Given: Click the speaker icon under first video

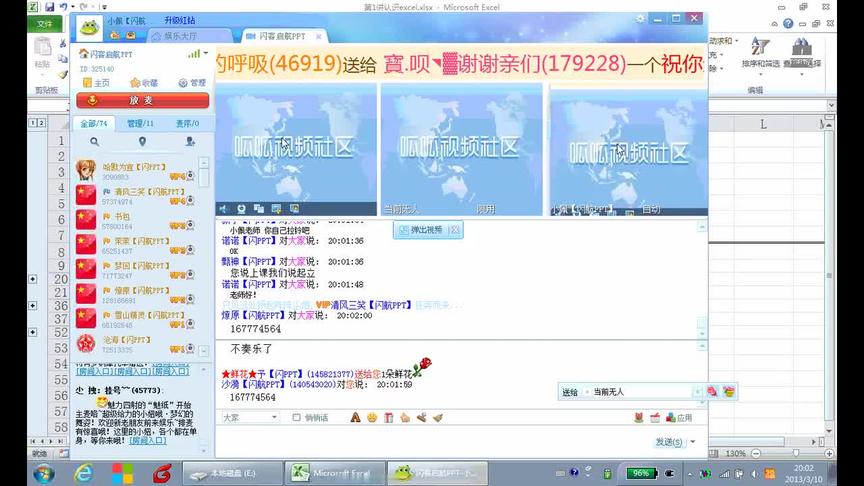Looking at the screenshot, I should pyautogui.click(x=223, y=209).
